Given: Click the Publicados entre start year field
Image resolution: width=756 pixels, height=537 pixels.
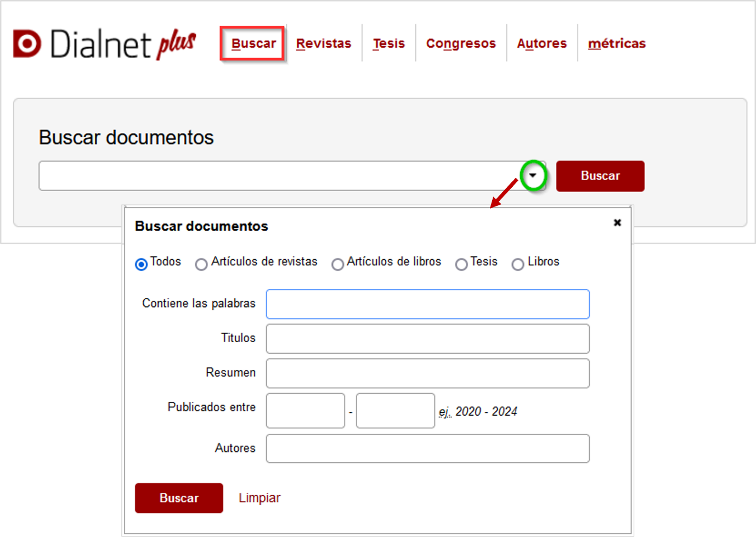Looking at the screenshot, I should pos(306,411).
